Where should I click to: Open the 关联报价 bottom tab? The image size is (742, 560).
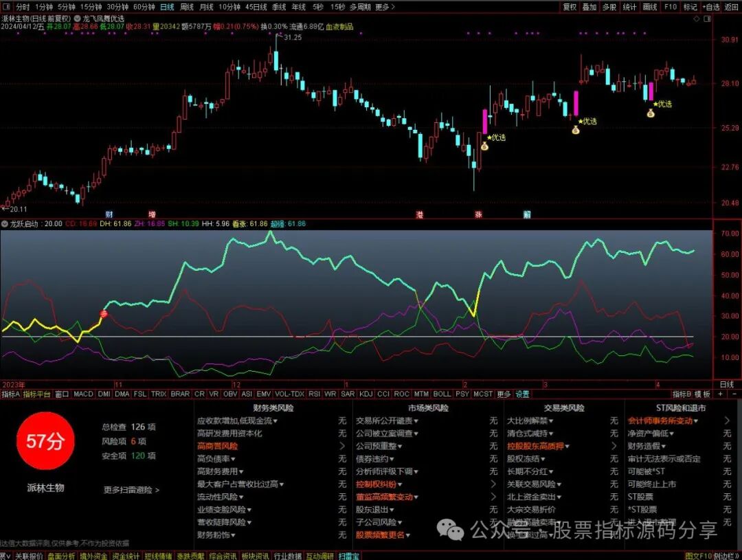29,556
